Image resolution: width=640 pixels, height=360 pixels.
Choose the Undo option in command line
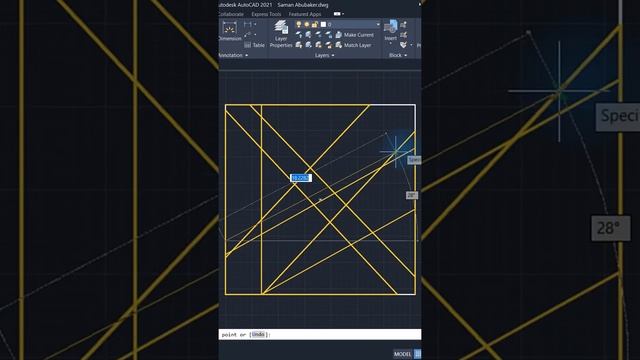coord(258,334)
